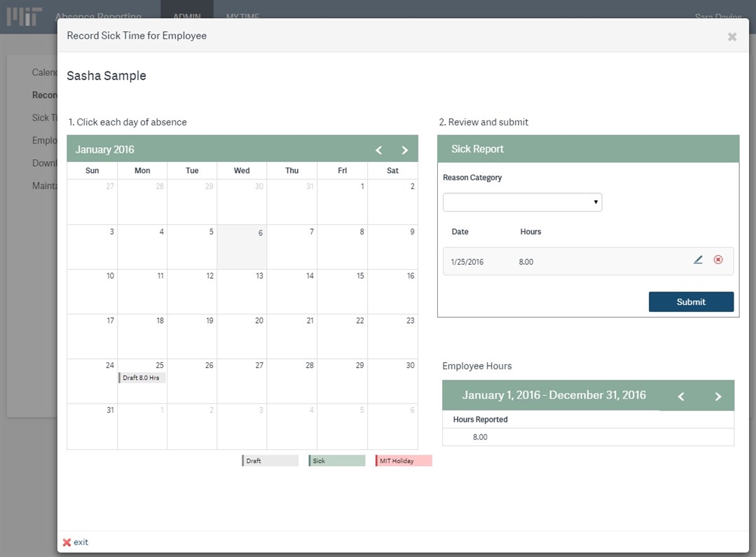Click the Sick legend swatch
Image resolution: width=756 pixels, height=557 pixels.
[337, 461]
